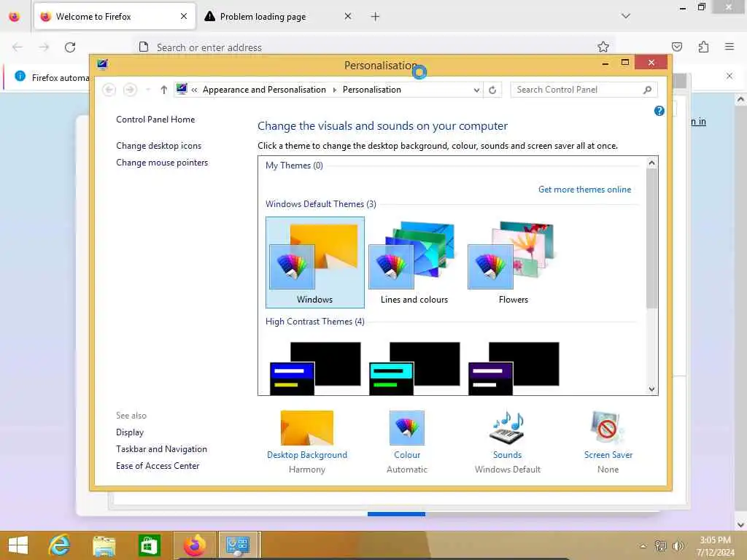Image resolution: width=747 pixels, height=560 pixels.
Task: Click the Firefox page scroll up arrow
Action: [x=740, y=99]
